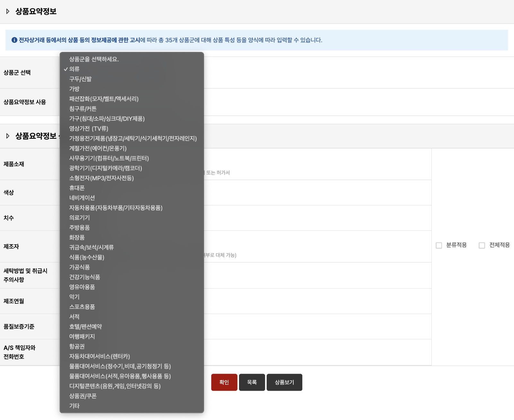
Task: Select 네비게이션 category
Action: click(132, 198)
